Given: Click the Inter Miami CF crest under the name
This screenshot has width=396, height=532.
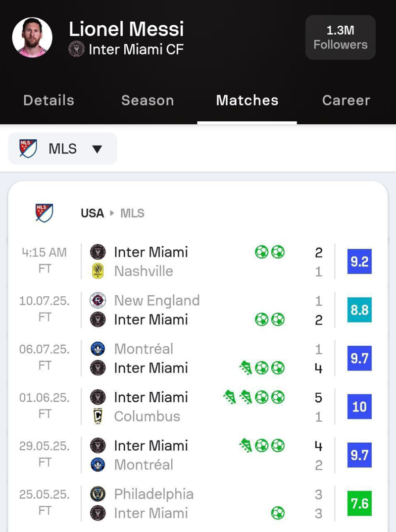Looking at the screenshot, I should (77, 49).
